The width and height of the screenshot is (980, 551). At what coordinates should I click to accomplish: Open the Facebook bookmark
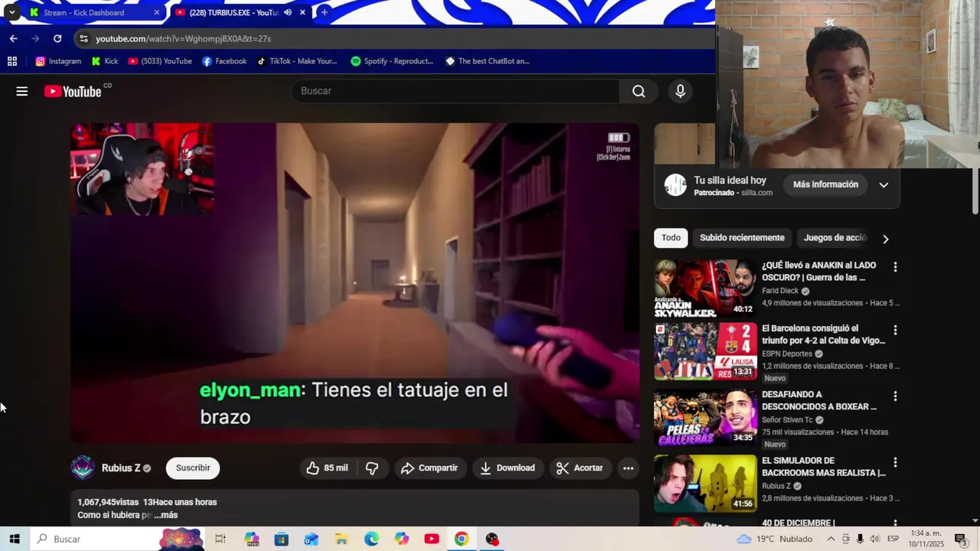(x=224, y=61)
